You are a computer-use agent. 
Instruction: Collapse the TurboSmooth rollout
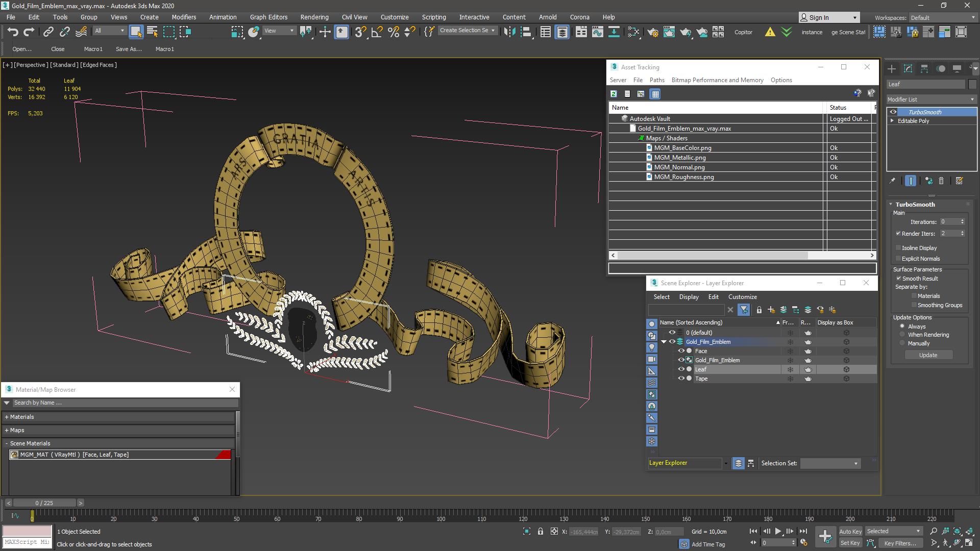(891, 204)
